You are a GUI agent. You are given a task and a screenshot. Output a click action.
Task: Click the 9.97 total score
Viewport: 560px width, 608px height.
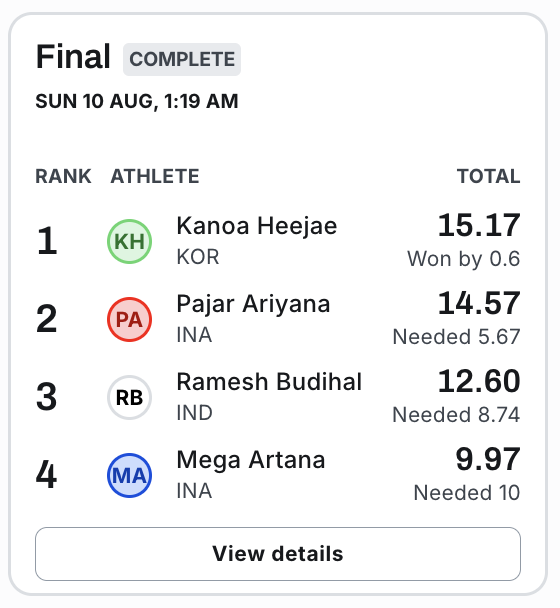click(488, 459)
